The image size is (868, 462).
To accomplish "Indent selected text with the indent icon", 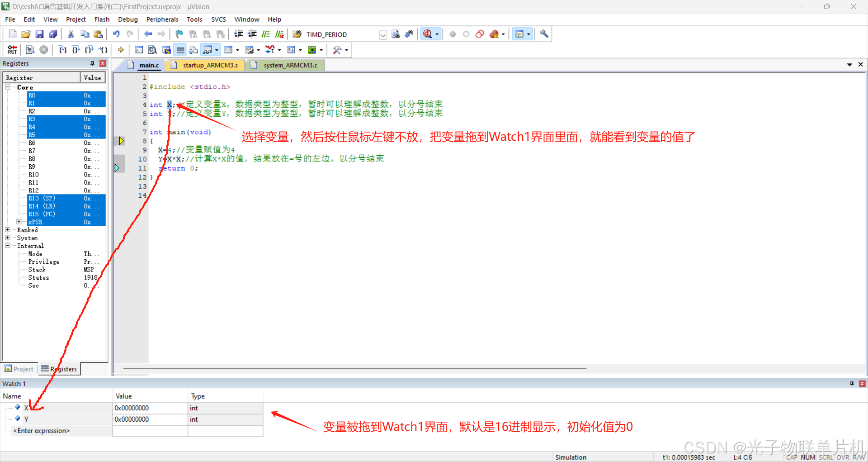I will pos(239,34).
